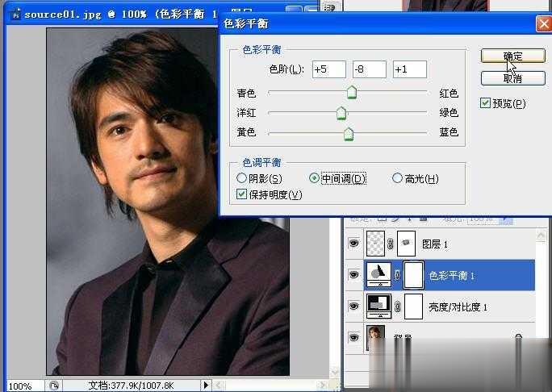Toggle the 保持明度(V) checkbox
The image size is (552, 392).
pos(241,194)
